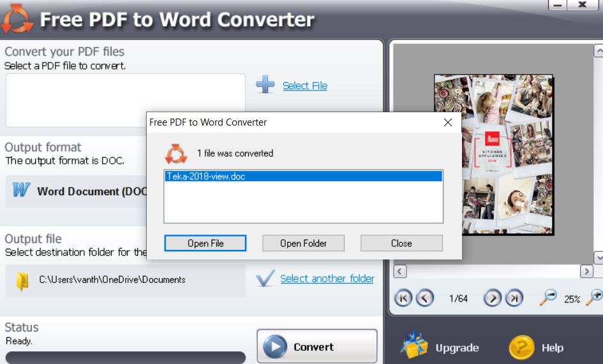
Task: Click the orange icon in the dialog
Action: pos(175,154)
